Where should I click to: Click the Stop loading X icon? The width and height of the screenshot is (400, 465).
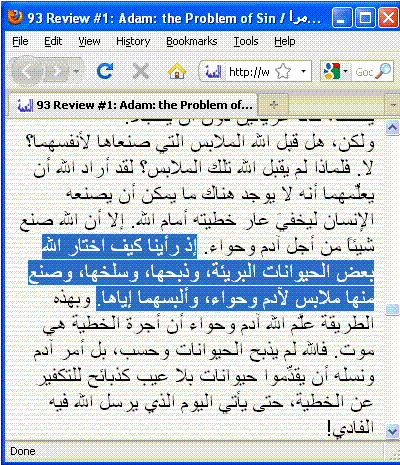140,71
